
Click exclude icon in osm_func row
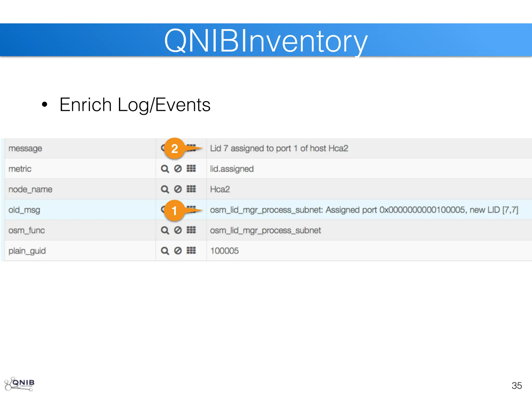click(x=178, y=230)
